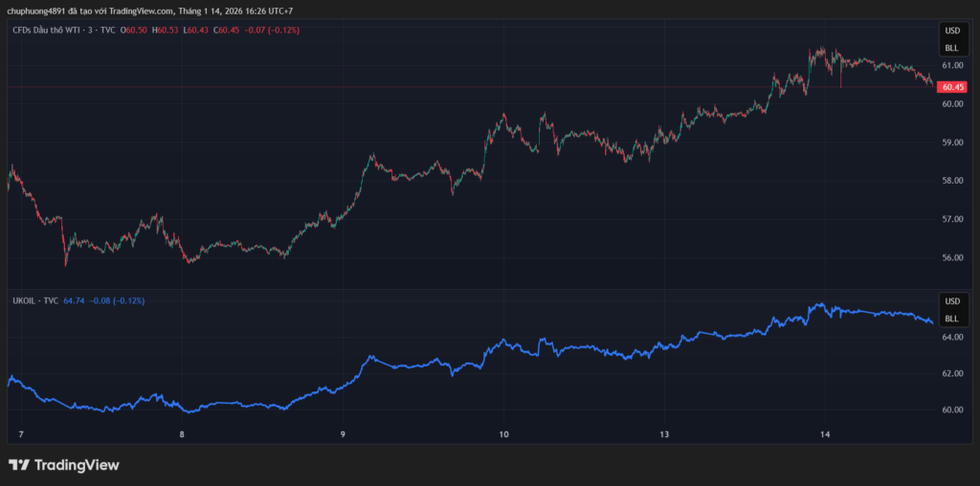Open the USD currency selector in WTI pane
Viewport: 980px width, 486px height.
[x=951, y=32]
